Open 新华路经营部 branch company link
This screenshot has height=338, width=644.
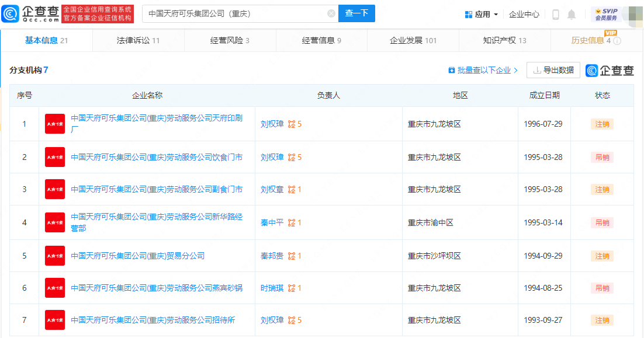pos(157,222)
